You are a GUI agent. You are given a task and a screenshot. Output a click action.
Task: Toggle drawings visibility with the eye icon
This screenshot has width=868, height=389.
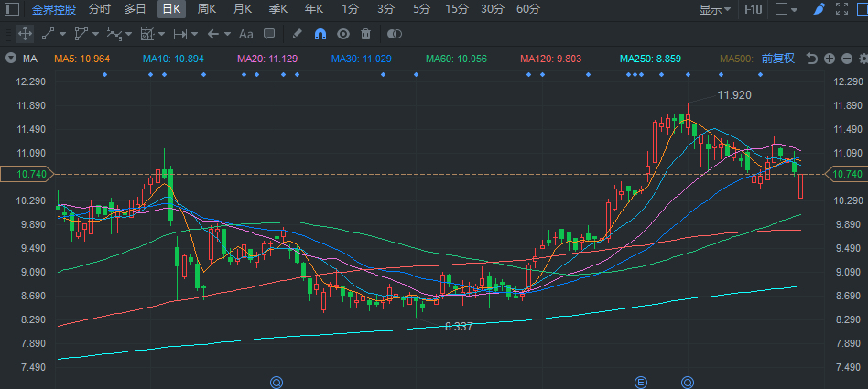click(x=343, y=34)
